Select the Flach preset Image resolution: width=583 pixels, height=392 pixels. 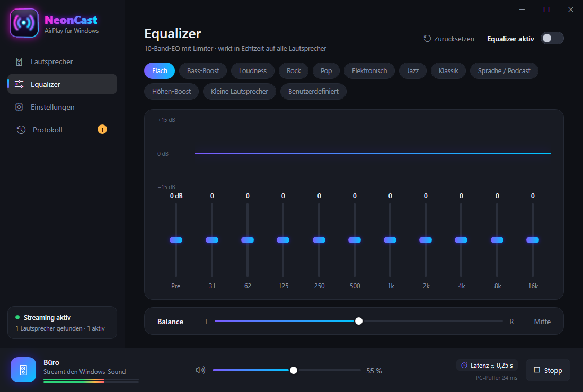coord(160,70)
